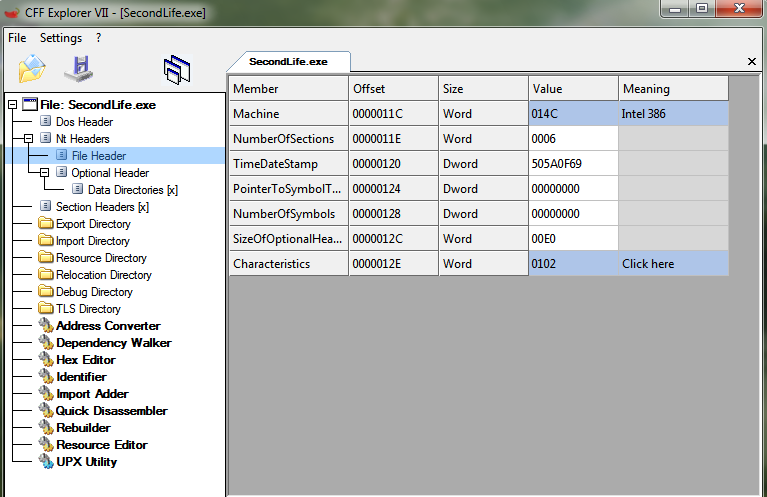Edit the TimeDateStamp value 505A0F69
Viewport: 767px width, 497px height.
573,163
